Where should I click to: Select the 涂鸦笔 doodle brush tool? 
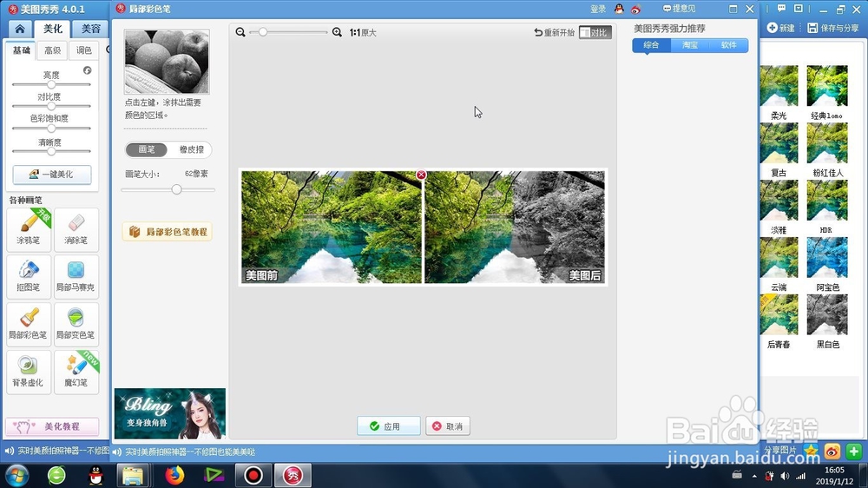[29, 229]
